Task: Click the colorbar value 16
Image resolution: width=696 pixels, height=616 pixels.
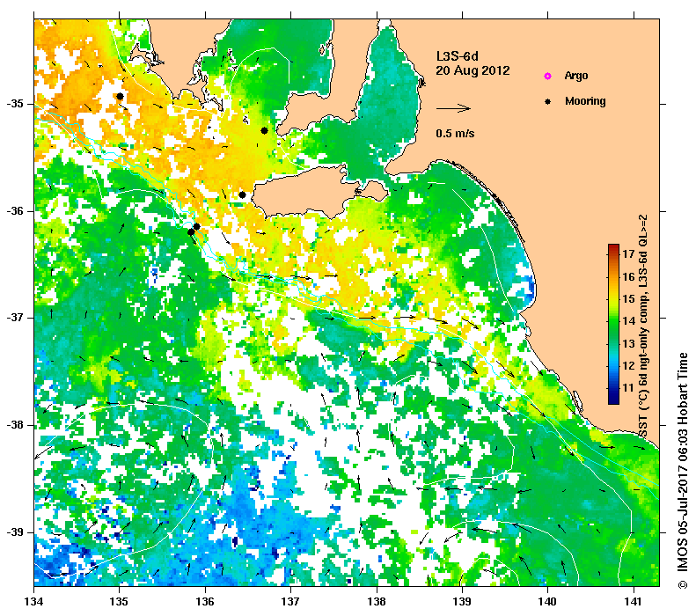Action: [x=629, y=277]
